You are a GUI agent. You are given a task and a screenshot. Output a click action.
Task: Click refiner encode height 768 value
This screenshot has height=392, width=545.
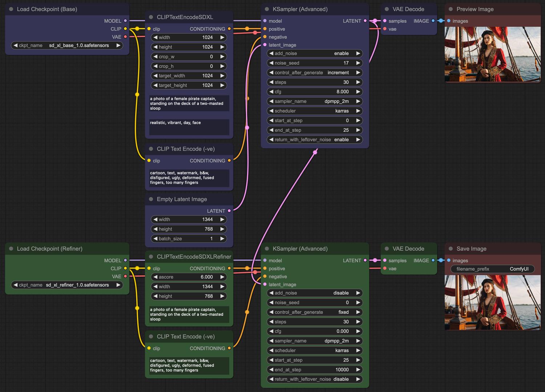tap(209, 296)
